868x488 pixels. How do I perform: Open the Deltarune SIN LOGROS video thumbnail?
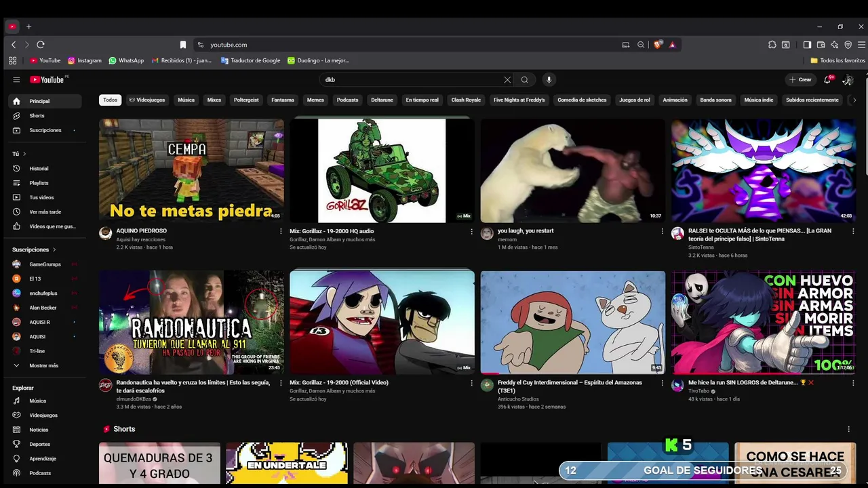tap(764, 323)
